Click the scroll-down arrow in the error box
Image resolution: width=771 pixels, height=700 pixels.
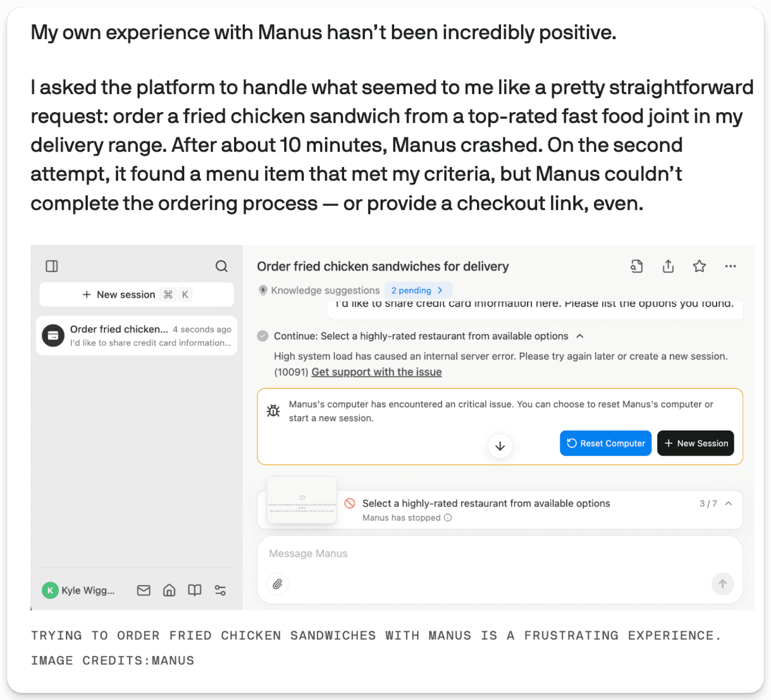pos(500,446)
